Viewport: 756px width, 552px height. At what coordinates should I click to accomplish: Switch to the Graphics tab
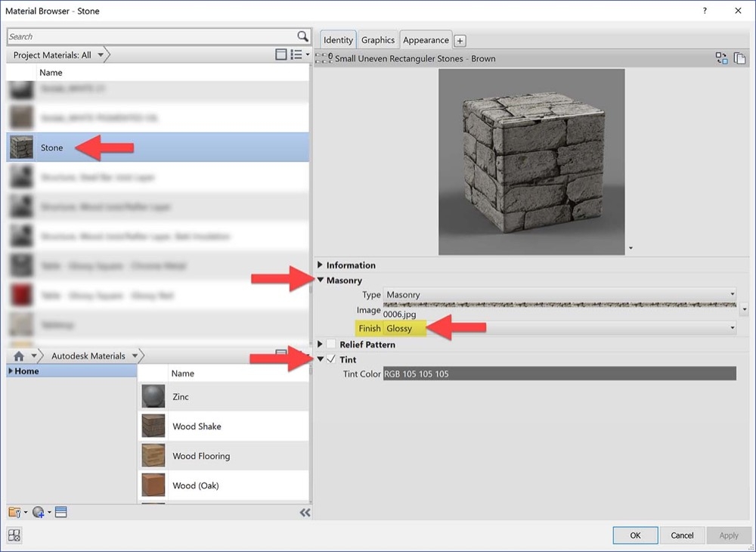[378, 39]
